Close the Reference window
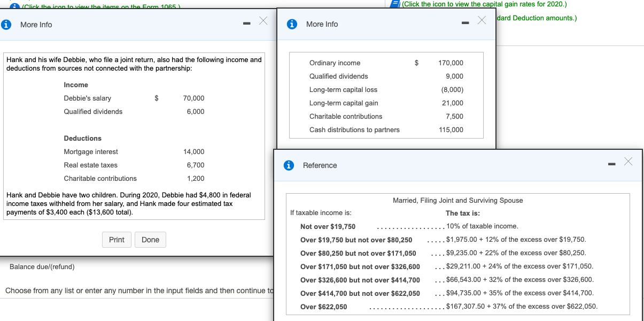 pos(629,160)
